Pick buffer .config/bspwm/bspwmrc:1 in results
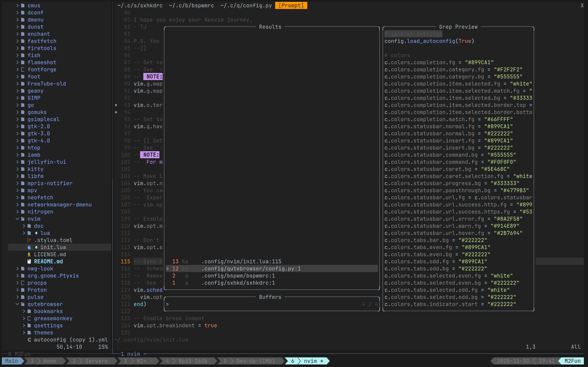This screenshot has width=588, height=367. pyautogui.click(x=238, y=276)
